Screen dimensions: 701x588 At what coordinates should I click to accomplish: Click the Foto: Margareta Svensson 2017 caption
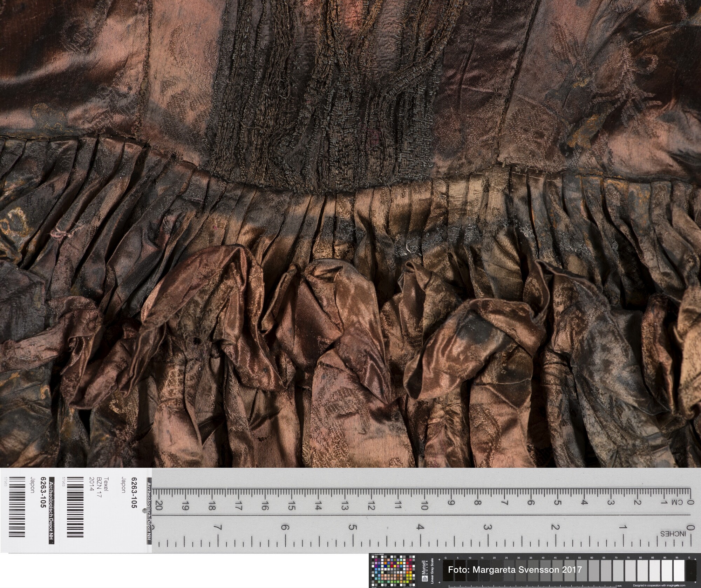(x=515, y=569)
